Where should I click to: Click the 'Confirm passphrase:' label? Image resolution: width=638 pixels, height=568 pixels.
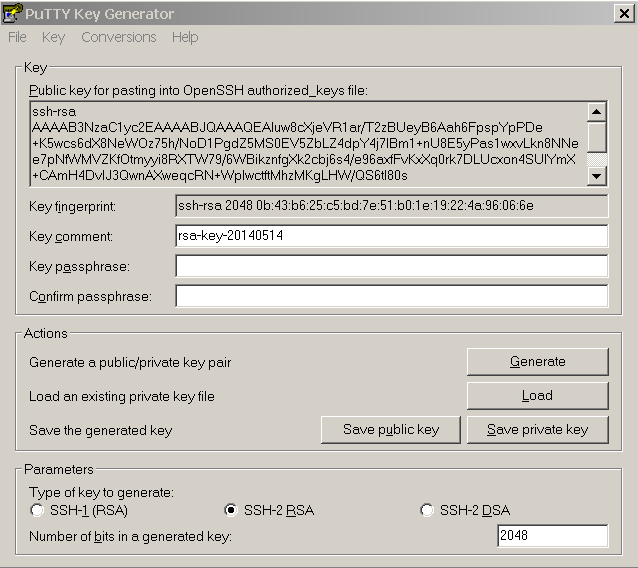click(x=90, y=297)
